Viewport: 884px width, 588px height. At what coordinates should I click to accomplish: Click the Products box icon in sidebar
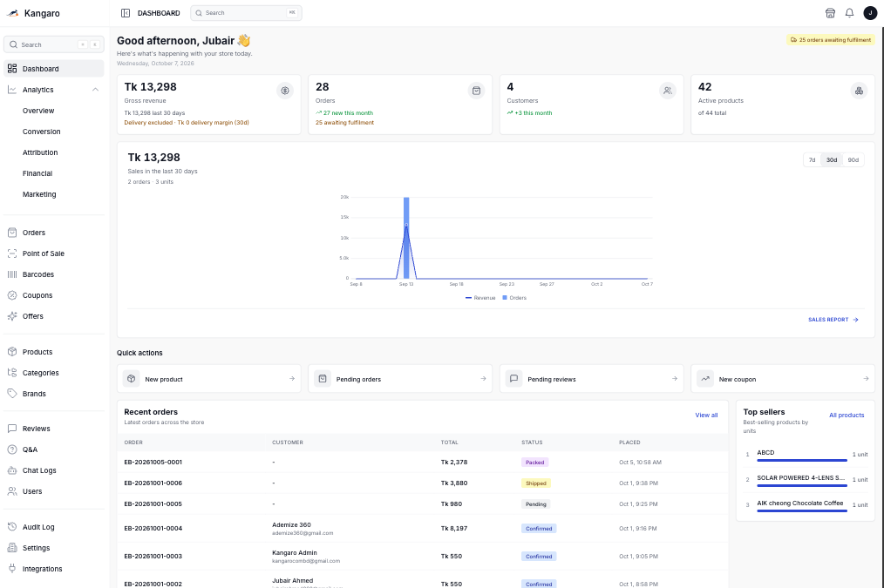pyautogui.click(x=12, y=351)
